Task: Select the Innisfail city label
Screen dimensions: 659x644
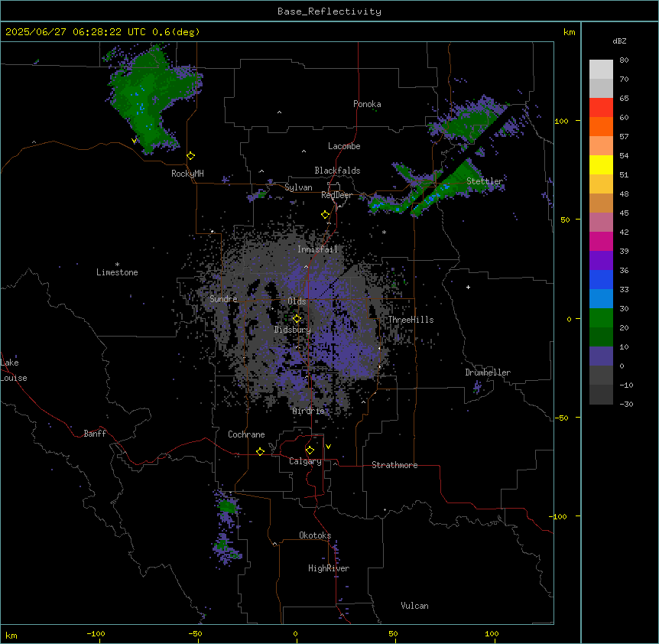Action: pyautogui.click(x=317, y=249)
